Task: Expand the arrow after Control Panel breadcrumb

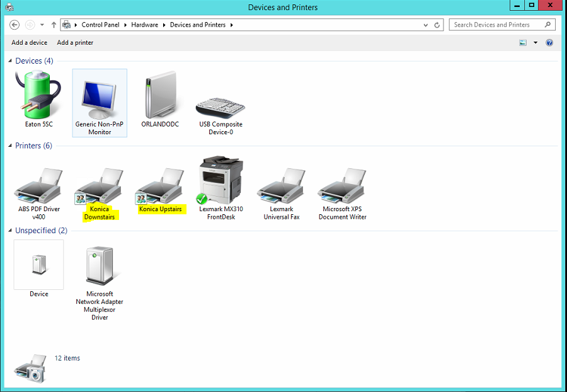Action: coord(125,25)
